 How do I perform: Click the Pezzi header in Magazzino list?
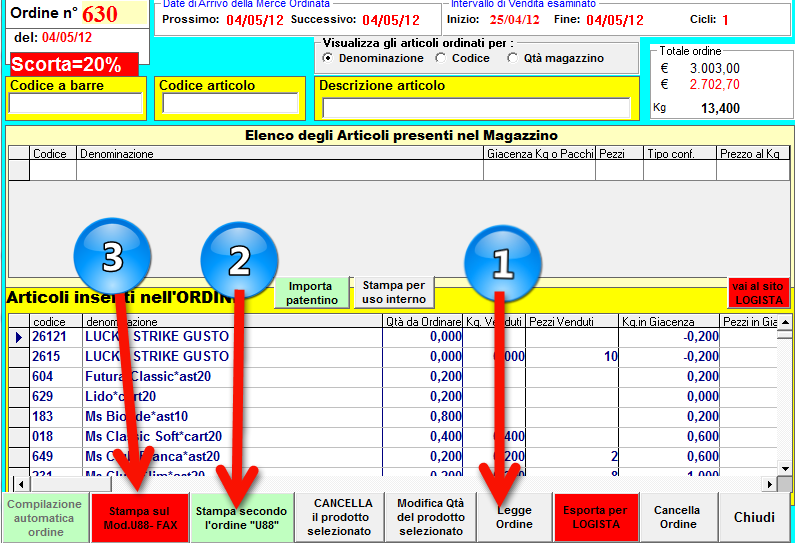click(619, 154)
